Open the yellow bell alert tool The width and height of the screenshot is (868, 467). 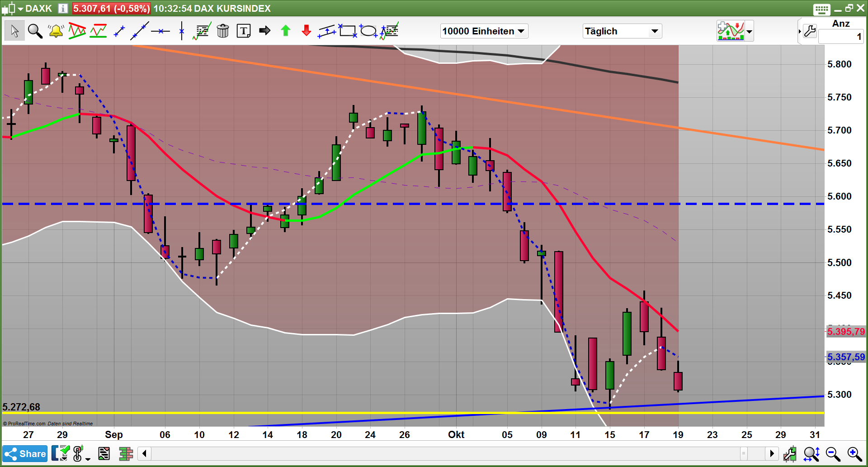[x=56, y=31]
